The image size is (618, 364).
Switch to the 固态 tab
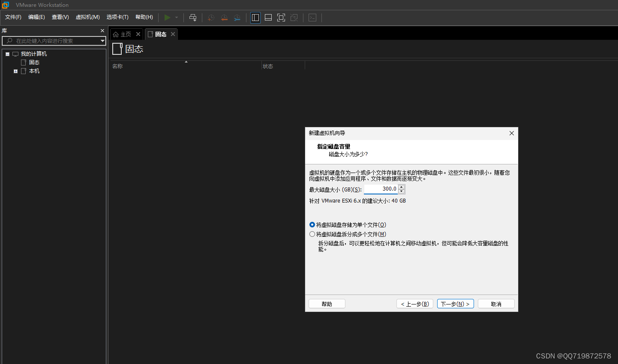[x=161, y=34]
